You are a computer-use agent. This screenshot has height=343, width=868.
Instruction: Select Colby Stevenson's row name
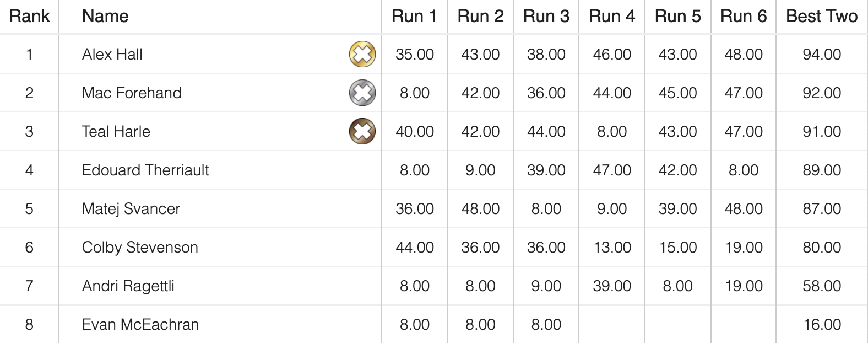pos(140,247)
